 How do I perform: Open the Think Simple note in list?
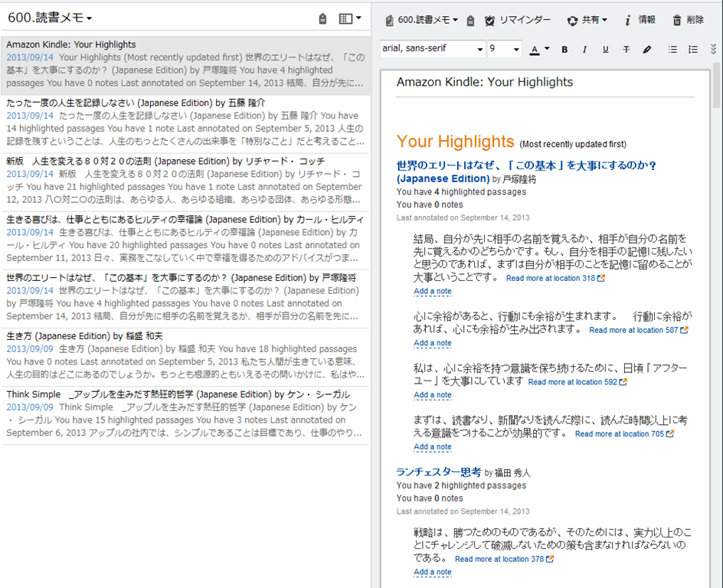[185, 415]
